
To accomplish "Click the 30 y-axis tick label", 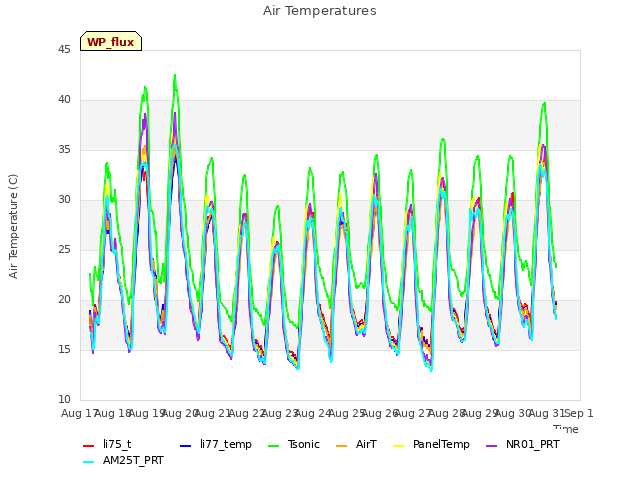I will pos(64,200).
